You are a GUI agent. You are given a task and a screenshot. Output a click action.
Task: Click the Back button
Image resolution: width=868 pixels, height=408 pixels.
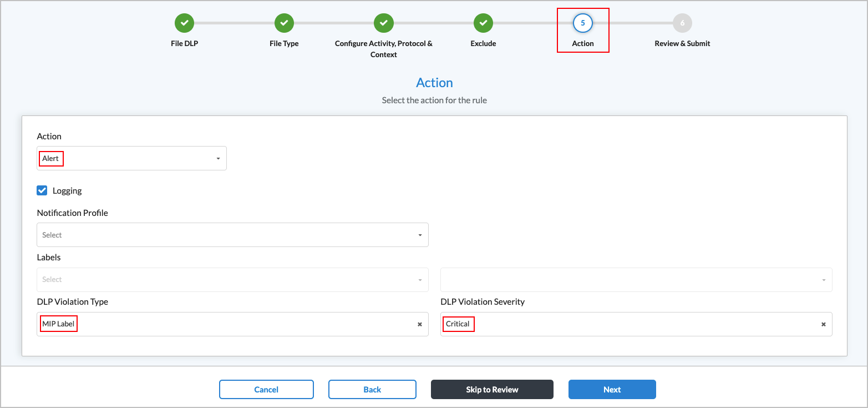[x=372, y=390]
